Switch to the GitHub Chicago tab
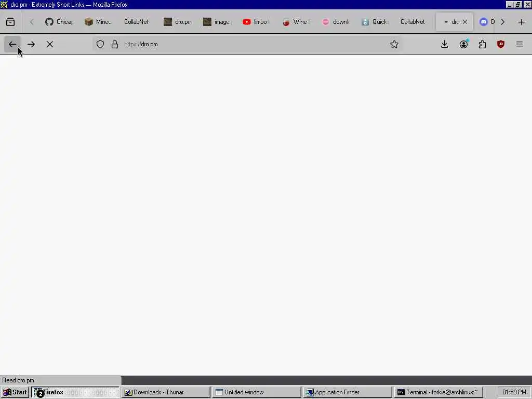 coord(60,22)
